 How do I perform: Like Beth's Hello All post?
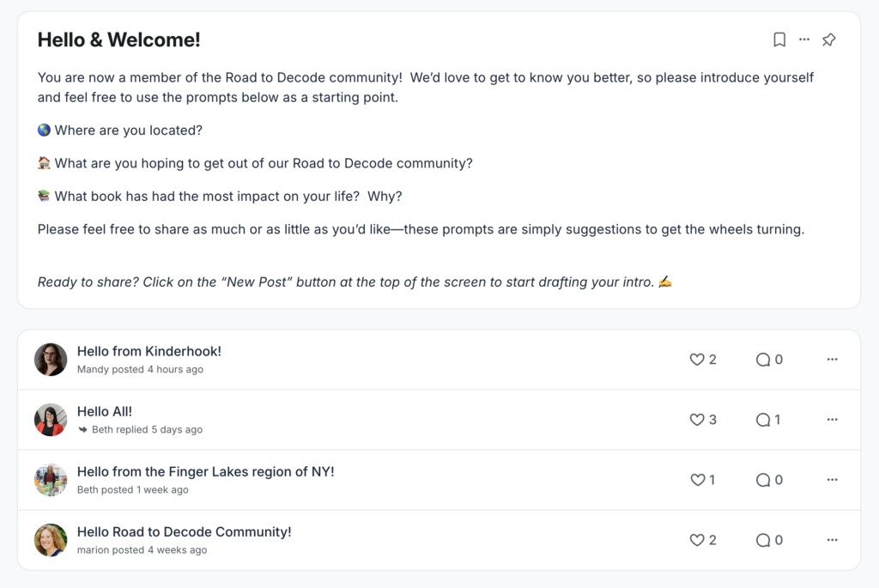tap(696, 420)
